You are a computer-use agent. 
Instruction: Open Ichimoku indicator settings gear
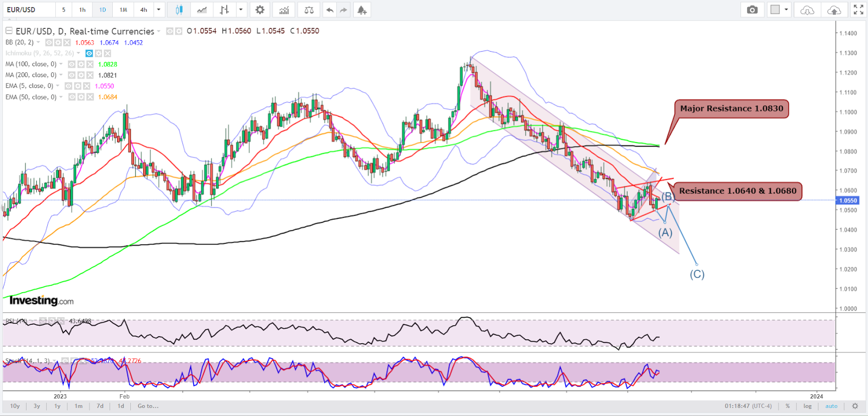98,53
